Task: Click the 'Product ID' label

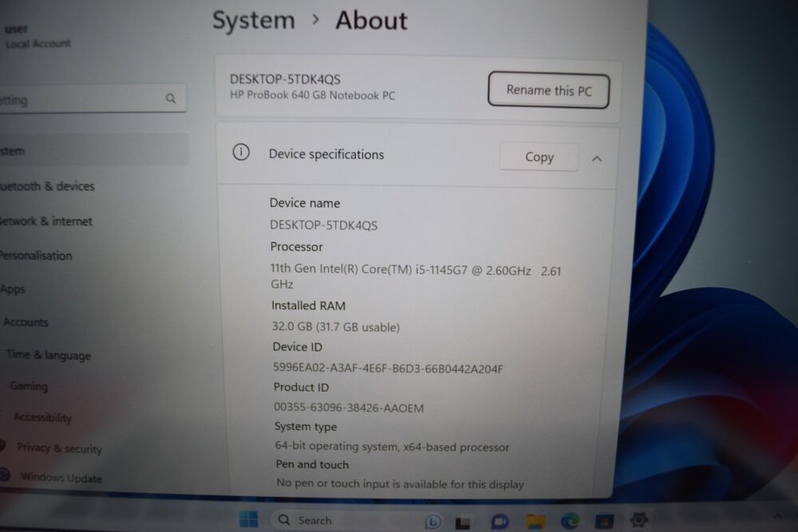Action: [x=302, y=388]
